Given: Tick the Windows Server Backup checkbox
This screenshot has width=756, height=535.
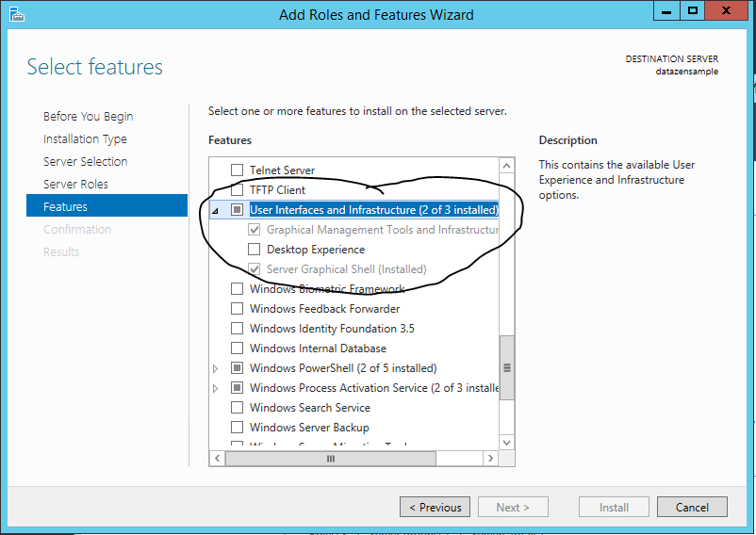Looking at the screenshot, I should tap(238, 428).
